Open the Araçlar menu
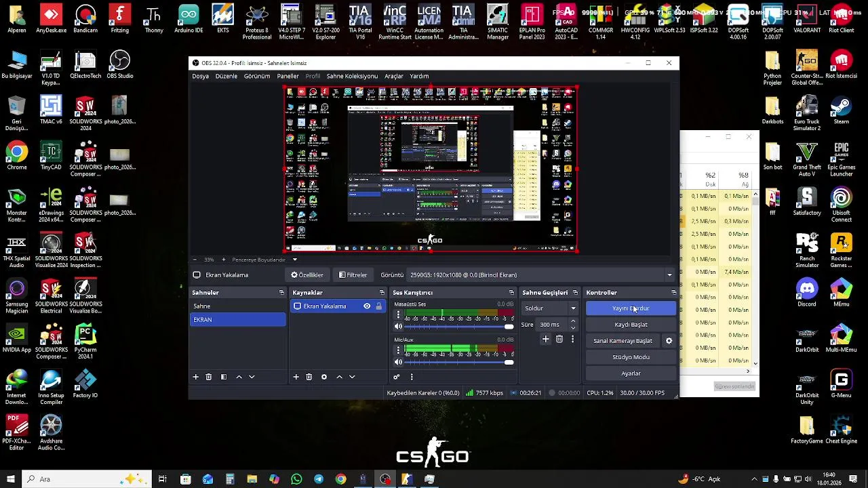 click(394, 76)
